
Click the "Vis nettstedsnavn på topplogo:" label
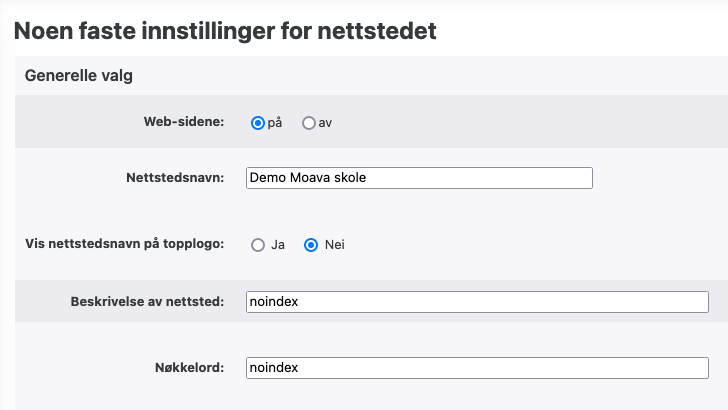[x=124, y=244]
